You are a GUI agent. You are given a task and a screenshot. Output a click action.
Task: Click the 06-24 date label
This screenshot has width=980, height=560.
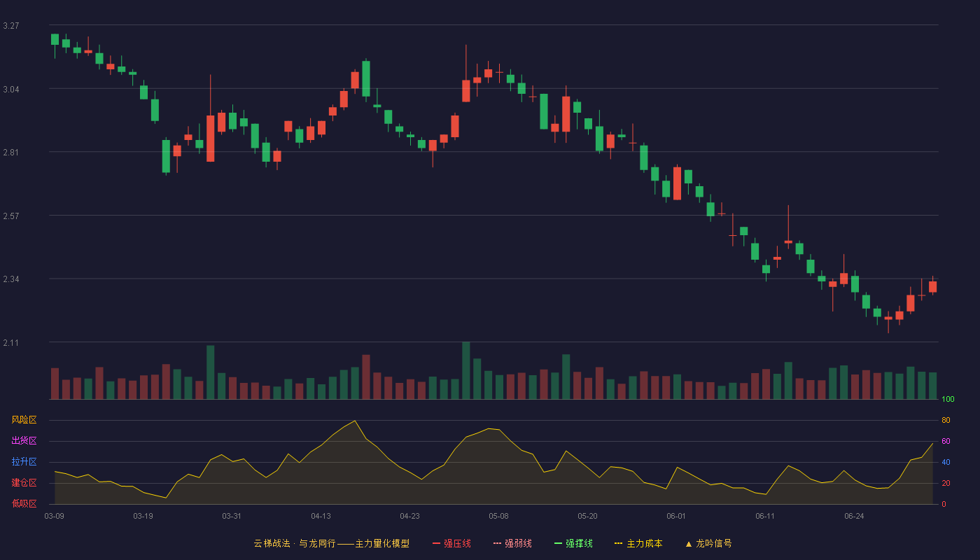click(854, 516)
